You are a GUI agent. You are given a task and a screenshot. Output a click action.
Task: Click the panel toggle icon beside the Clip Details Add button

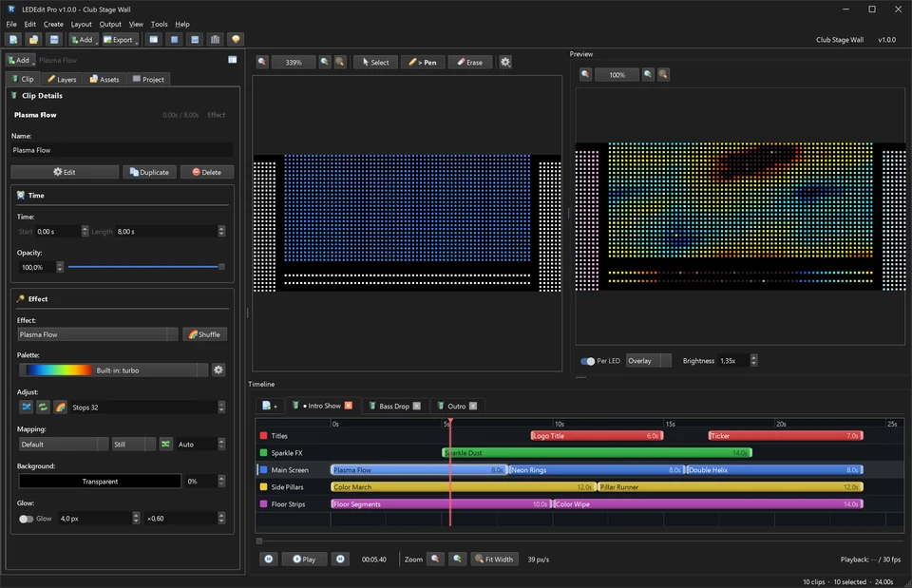[x=232, y=60]
